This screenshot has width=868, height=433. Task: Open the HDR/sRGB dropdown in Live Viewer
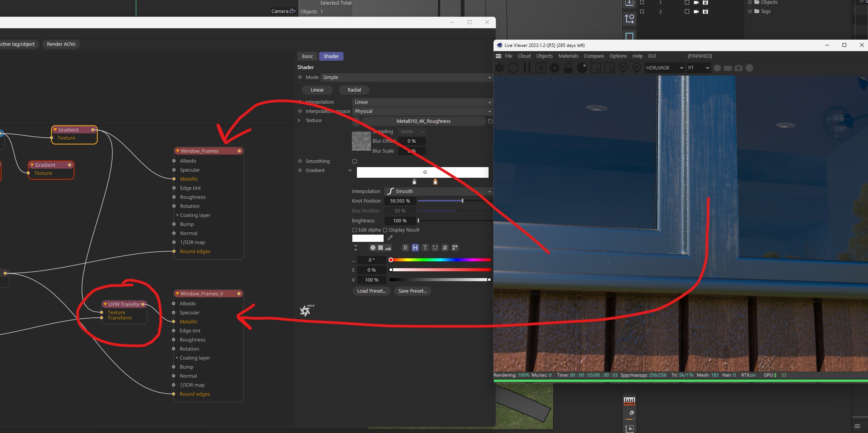coord(664,68)
